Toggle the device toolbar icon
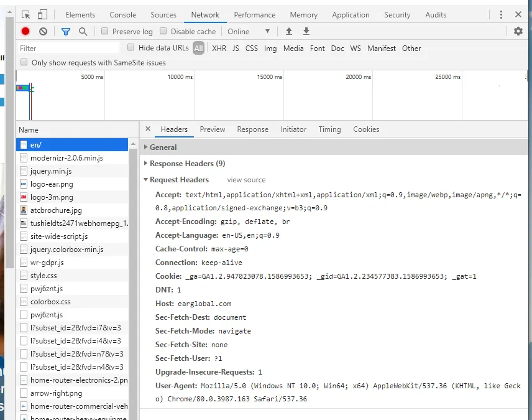532x420 pixels. [42, 14]
